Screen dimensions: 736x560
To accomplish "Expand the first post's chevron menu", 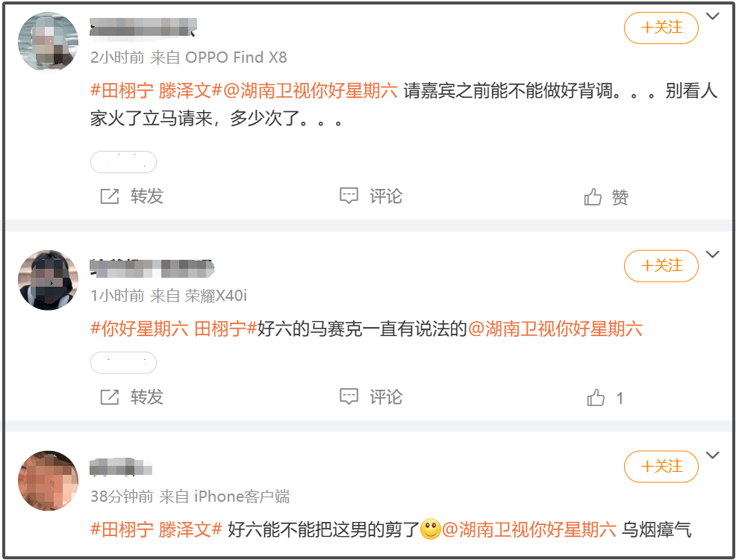I will click(713, 16).
